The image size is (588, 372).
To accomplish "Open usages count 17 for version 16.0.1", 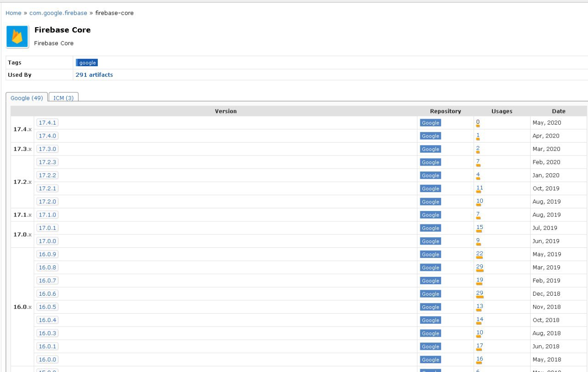I will coord(480,346).
